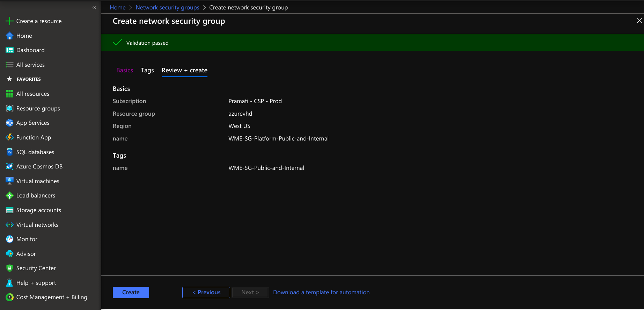Screen dimensions: 644x310
Task: Open the Security Center shield icon
Action: click(x=9, y=268)
